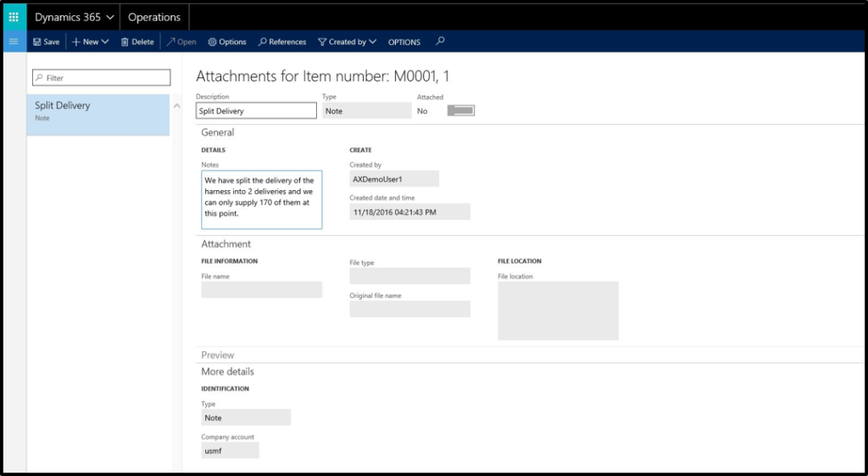Toggle the Attached switch
This screenshot has width=868, height=476.
point(460,110)
